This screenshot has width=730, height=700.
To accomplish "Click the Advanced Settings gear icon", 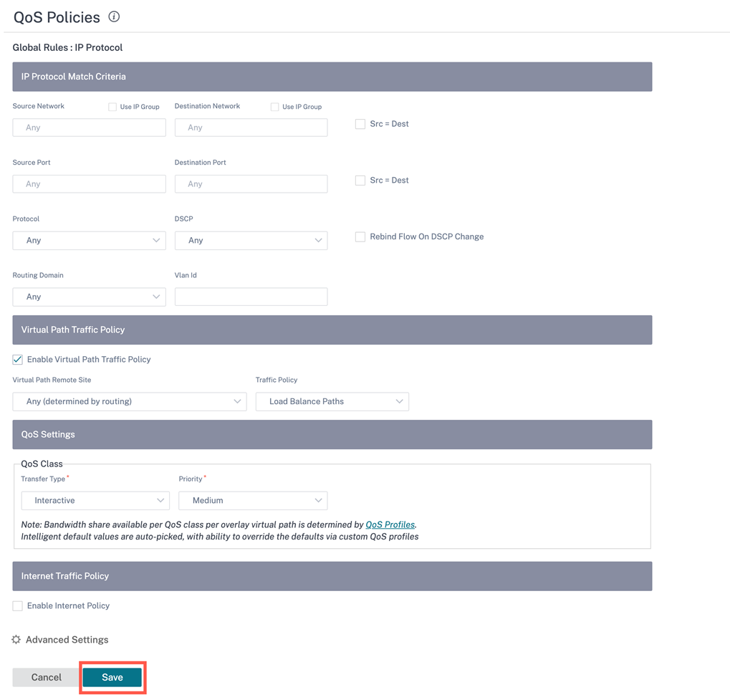I will click(16, 639).
